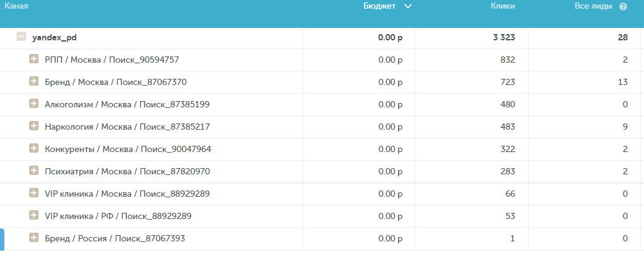
Task: Select campaign Бренд / Москва / Поиск_87067370
Action: [x=116, y=82]
